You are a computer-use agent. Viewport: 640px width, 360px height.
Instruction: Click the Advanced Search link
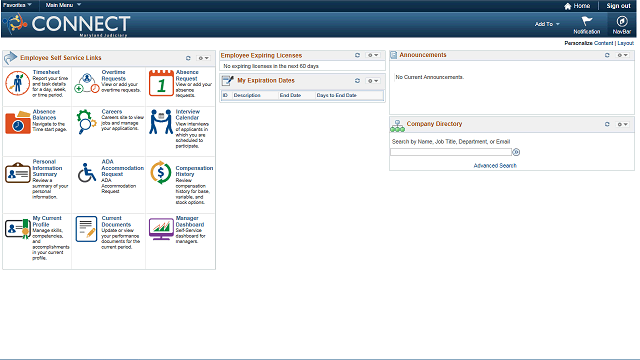coord(495,165)
